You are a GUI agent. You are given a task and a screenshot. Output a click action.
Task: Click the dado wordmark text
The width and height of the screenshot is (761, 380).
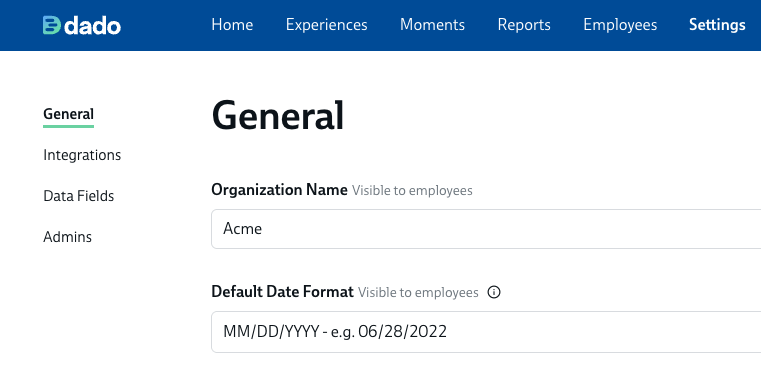tap(92, 26)
